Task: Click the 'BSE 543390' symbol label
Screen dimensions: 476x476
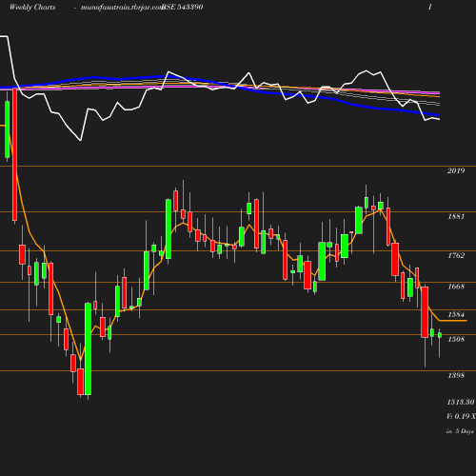Action: 182,7
